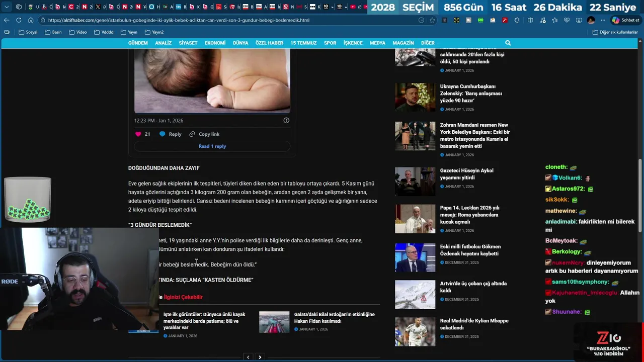Open the GÜNDEM menu item

coord(138,43)
